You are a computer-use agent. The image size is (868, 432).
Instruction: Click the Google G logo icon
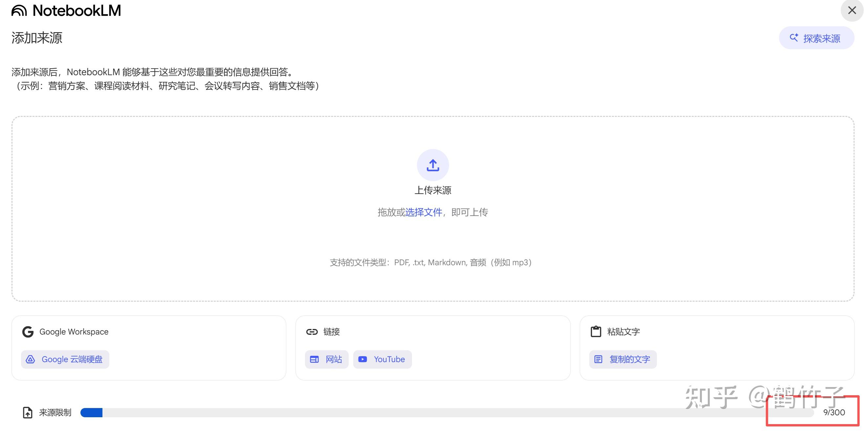tap(28, 332)
